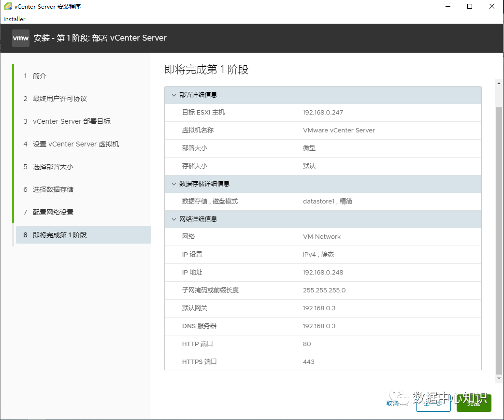The width and height of the screenshot is (504, 420).
Task: Click the scrollbar up arrow
Action: click(499, 83)
